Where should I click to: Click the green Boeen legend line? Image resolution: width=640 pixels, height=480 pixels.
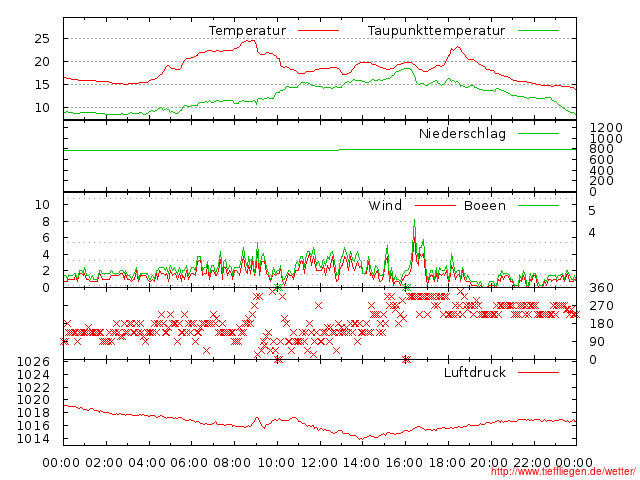[x=538, y=205]
